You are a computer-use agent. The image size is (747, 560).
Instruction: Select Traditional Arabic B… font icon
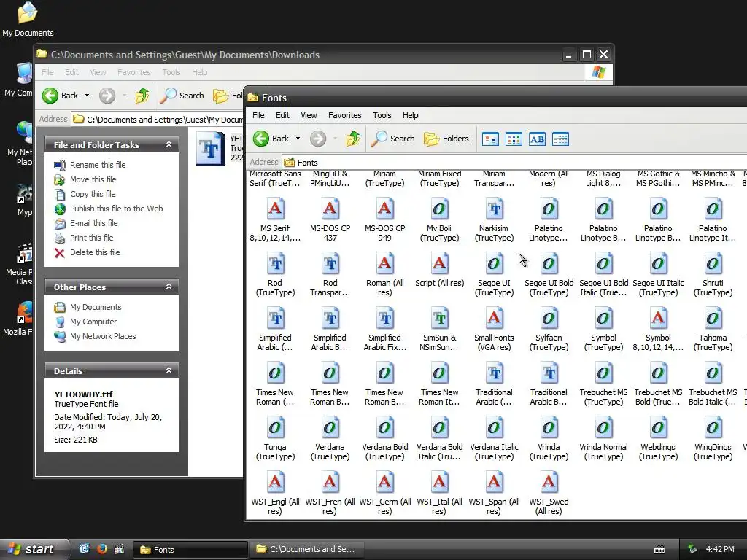(x=549, y=373)
